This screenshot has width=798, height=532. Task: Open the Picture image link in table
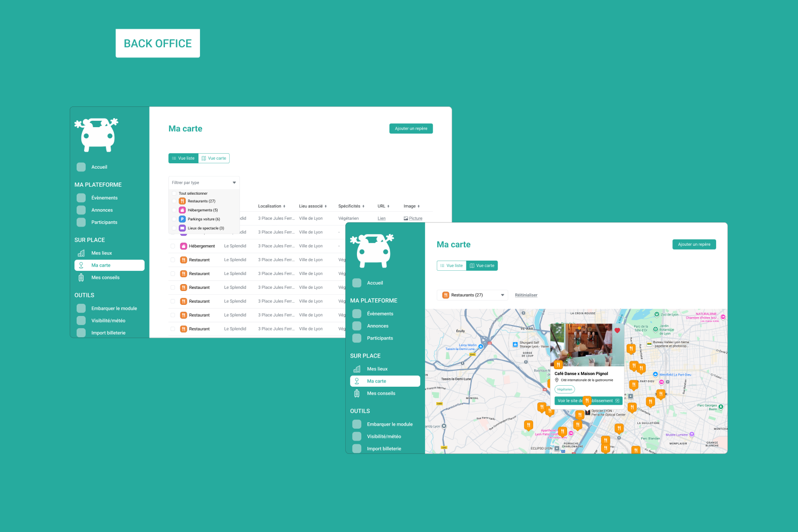click(x=413, y=219)
